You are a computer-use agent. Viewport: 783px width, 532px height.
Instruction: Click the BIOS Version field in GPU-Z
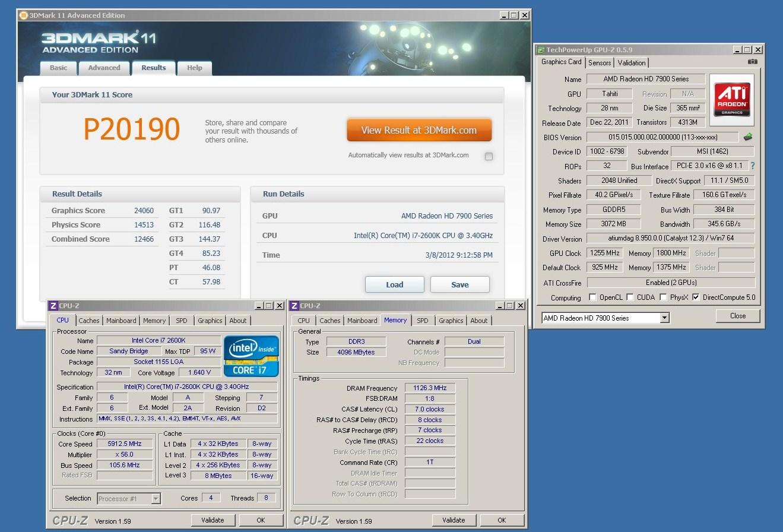[663, 137]
